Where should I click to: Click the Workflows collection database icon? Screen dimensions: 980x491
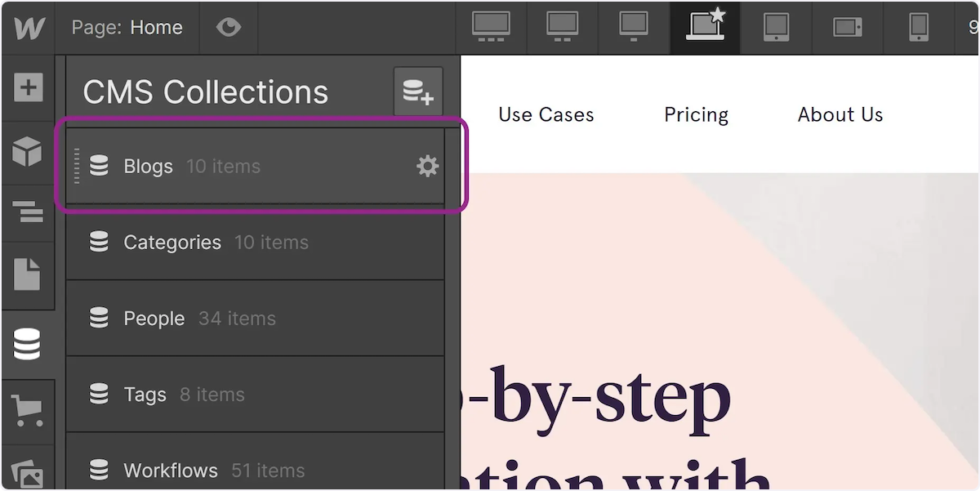pos(99,471)
